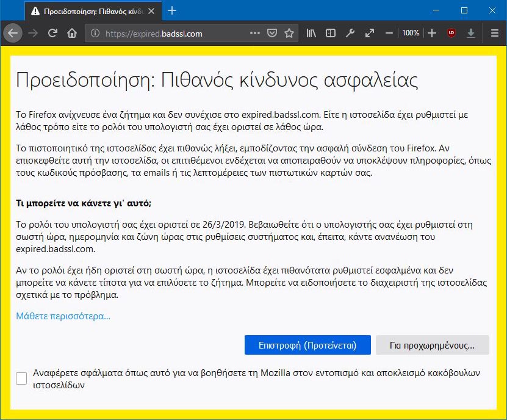Screen dimensions: 507x420
Task: Close the Firefox window
Action: (492, 10)
